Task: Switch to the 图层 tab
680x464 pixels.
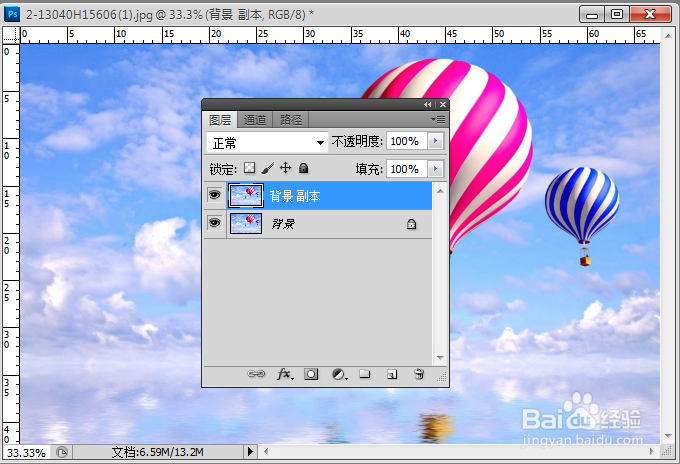Action: 220,120
